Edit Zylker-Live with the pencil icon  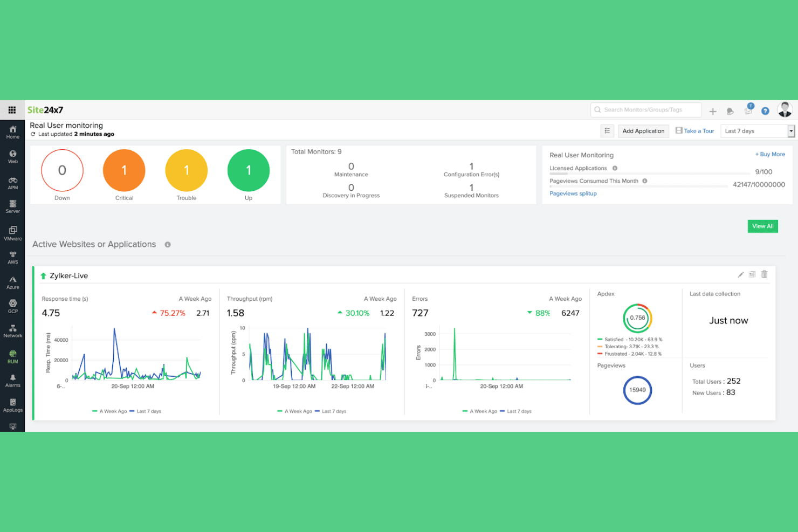[x=740, y=275]
